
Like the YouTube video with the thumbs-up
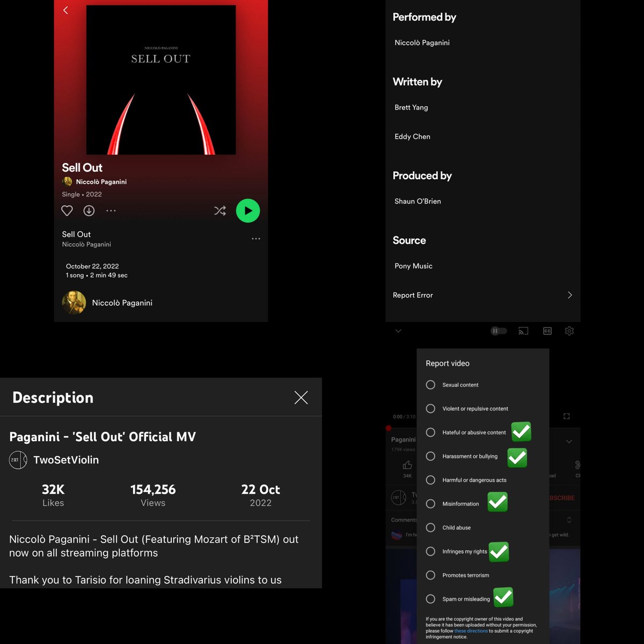[408, 465]
